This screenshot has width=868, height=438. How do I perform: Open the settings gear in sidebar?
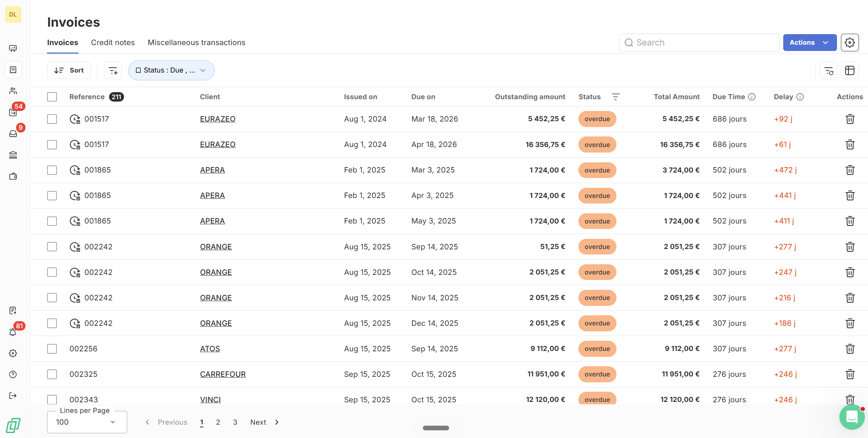pyautogui.click(x=13, y=353)
